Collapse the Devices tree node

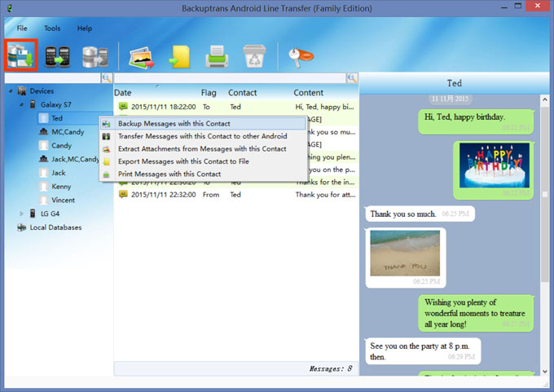11,91
